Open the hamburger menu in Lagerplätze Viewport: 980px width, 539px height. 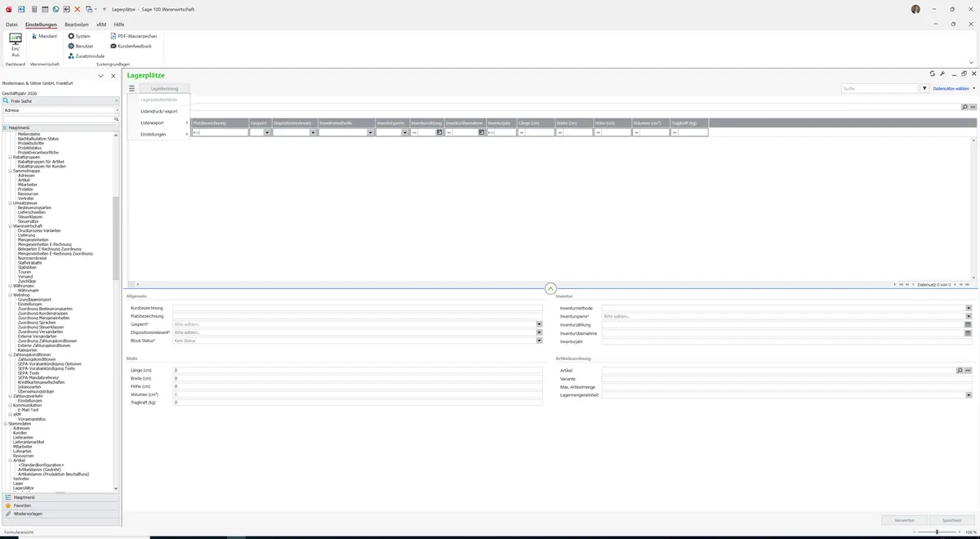pos(131,88)
